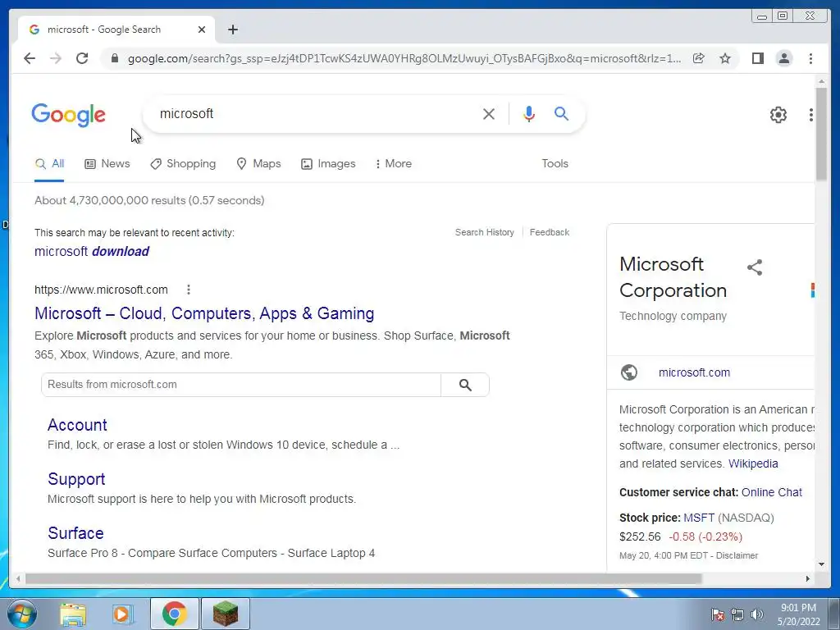Viewport: 840px width, 630px height.
Task: Open Google apps dots menu
Action: [811, 115]
